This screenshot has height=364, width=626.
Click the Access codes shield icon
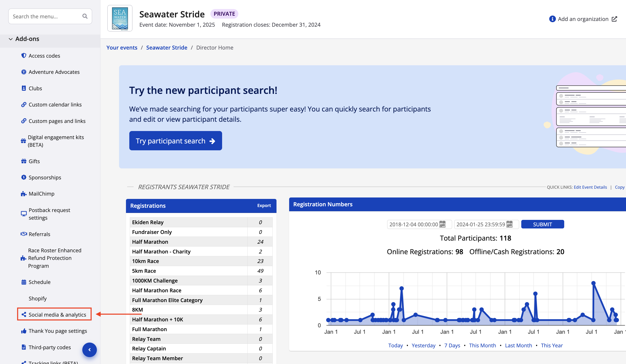[24, 56]
